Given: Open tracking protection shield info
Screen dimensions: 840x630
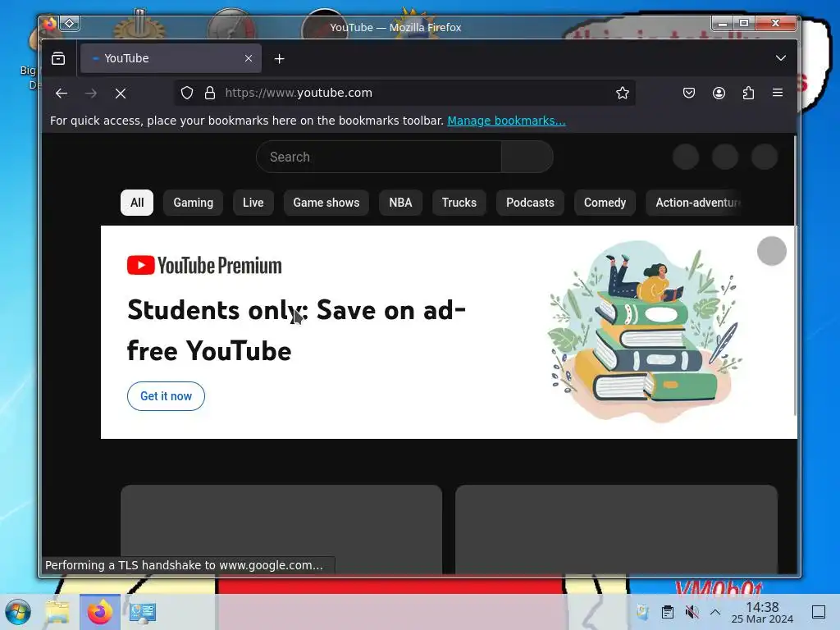Looking at the screenshot, I should tap(186, 94).
